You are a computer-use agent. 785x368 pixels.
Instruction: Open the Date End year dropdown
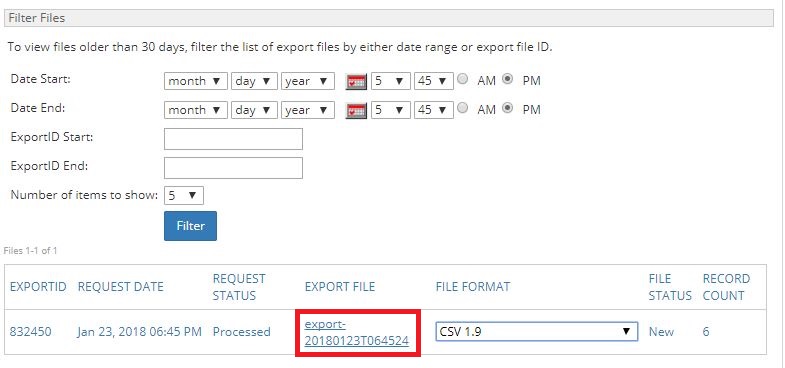coord(308,110)
